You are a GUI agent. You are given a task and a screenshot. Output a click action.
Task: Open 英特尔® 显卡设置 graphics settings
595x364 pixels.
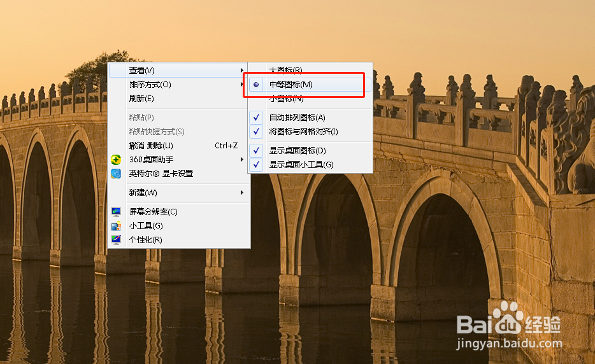[178, 174]
